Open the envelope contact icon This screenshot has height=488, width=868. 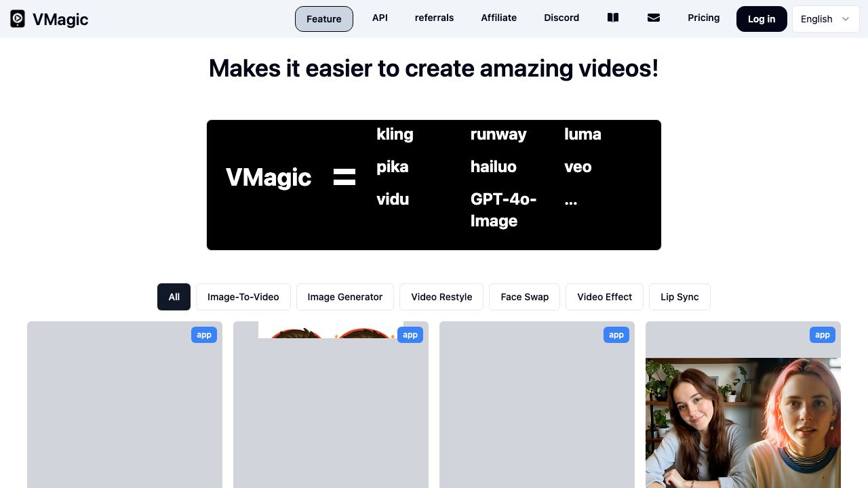tap(654, 18)
